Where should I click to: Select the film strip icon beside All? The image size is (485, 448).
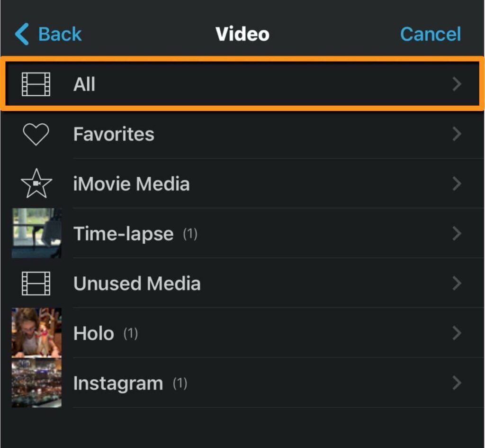36,84
